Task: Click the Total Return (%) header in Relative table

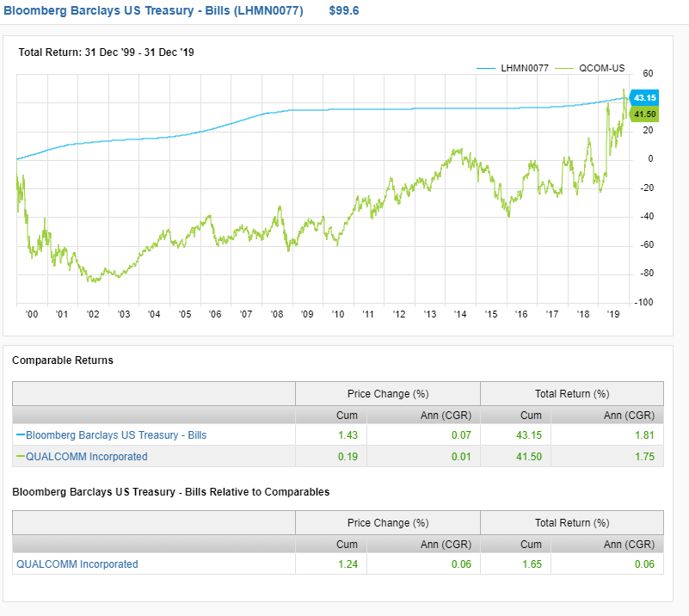Action: pos(572,523)
